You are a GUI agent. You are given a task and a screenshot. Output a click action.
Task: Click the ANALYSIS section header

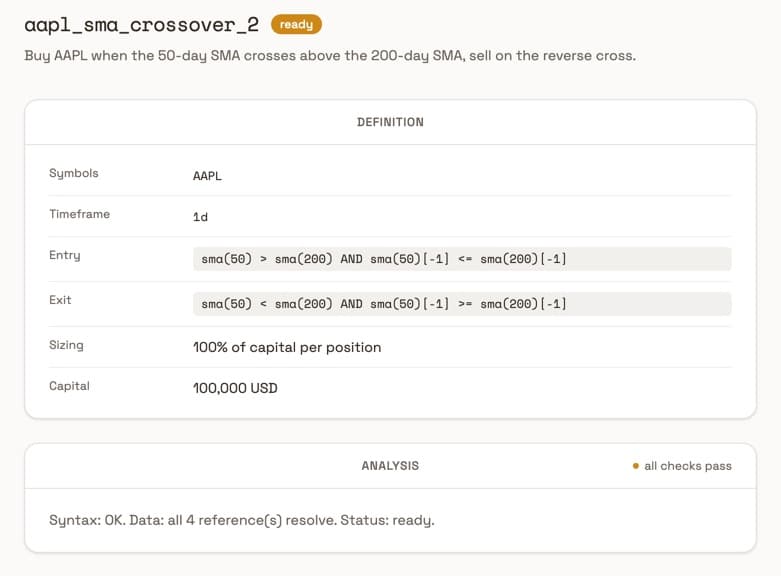pyautogui.click(x=390, y=466)
